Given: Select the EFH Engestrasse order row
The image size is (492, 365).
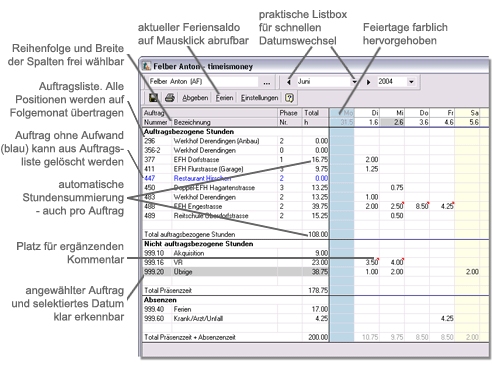Looking at the screenshot, I should pos(236,206).
